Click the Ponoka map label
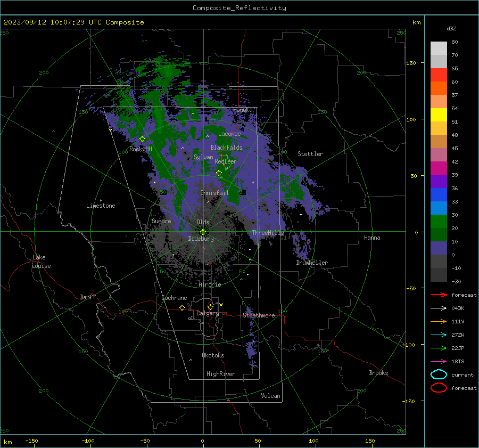This screenshot has width=479, height=448. [x=243, y=110]
